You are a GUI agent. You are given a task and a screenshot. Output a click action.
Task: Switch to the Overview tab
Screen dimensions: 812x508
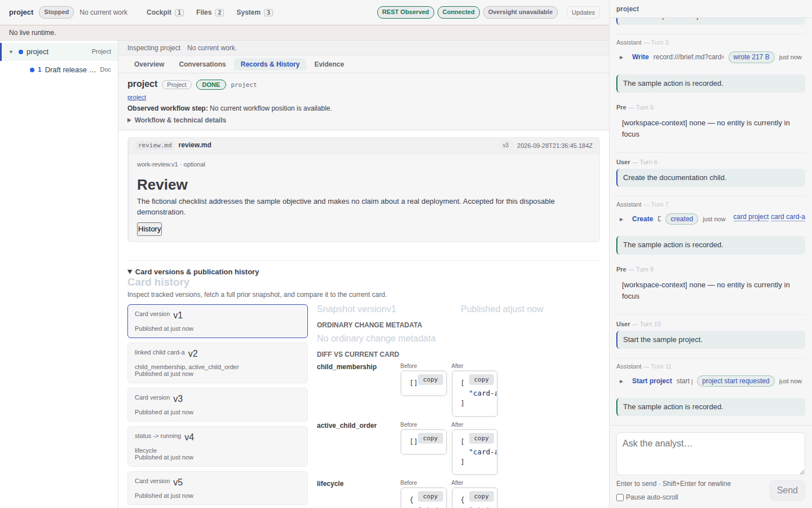coord(149,64)
